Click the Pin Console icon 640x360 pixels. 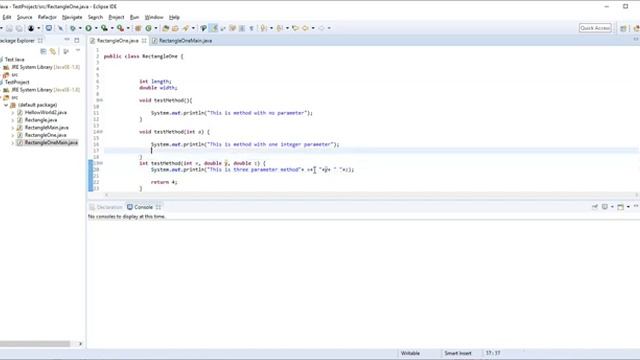595,207
